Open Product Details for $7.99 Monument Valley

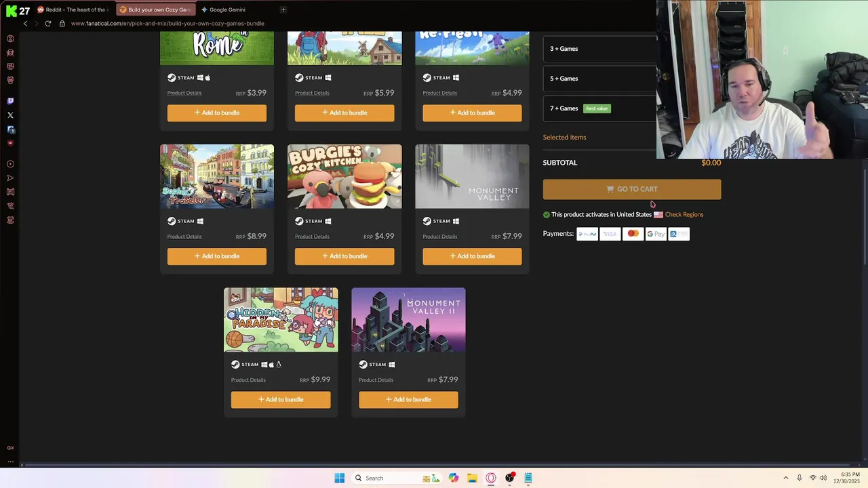pos(439,237)
